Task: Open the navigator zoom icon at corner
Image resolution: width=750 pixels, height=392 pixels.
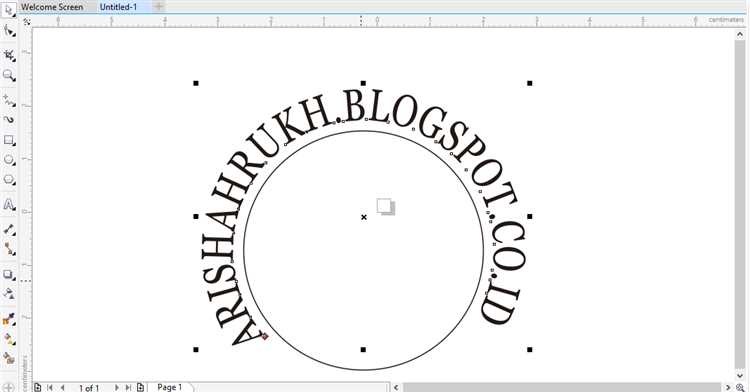Action: (x=740, y=388)
